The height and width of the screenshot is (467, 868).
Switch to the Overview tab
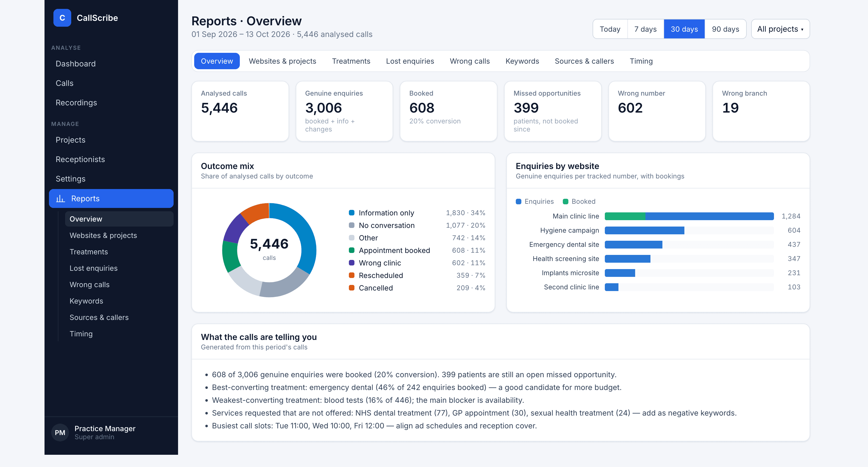click(217, 61)
